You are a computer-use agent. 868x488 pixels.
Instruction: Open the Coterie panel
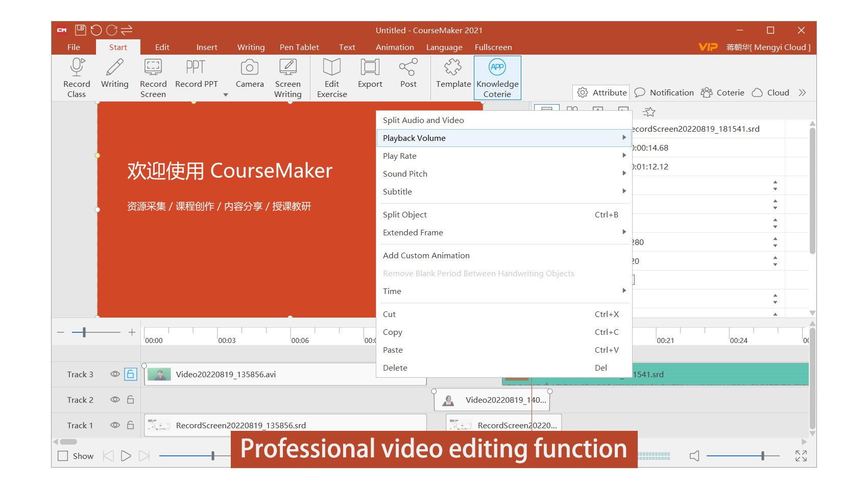click(x=722, y=92)
